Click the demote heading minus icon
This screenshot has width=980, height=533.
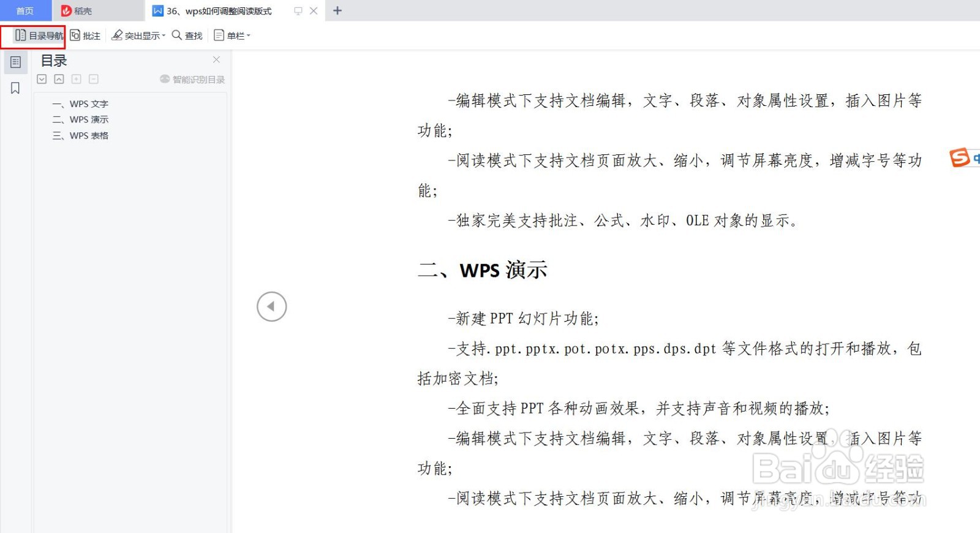point(93,79)
